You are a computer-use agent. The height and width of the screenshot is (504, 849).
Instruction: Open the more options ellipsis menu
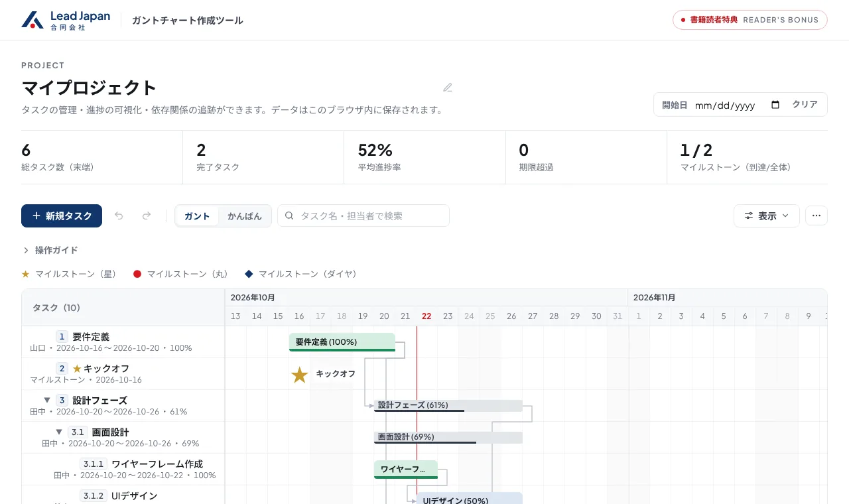point(816,216)
